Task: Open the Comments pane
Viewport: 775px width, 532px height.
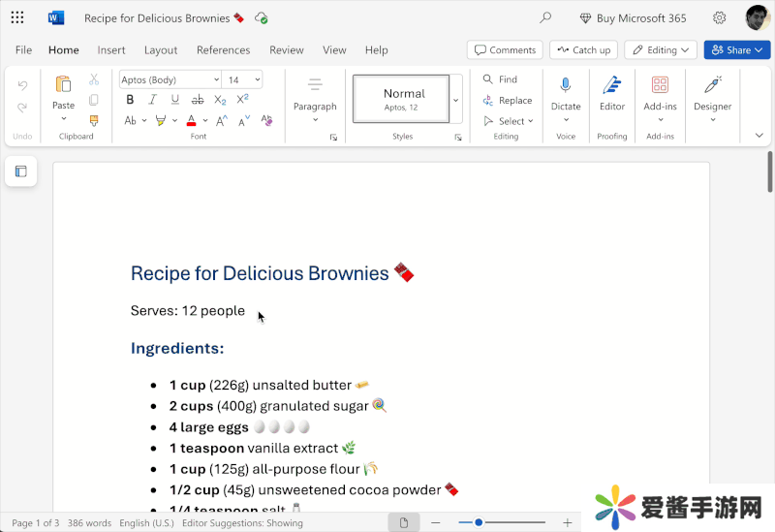Action: [504, 50]
